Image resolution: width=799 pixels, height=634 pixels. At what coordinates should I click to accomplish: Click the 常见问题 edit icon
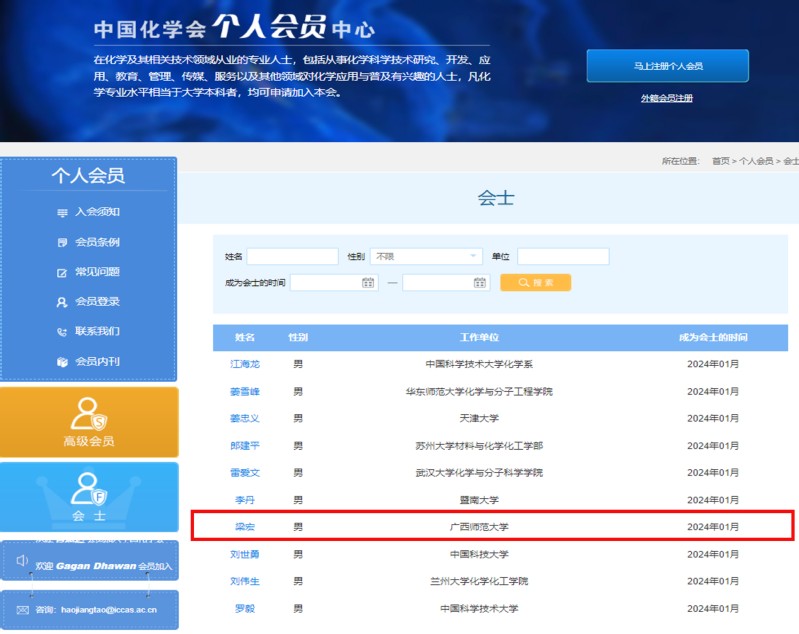coord(62,273)
